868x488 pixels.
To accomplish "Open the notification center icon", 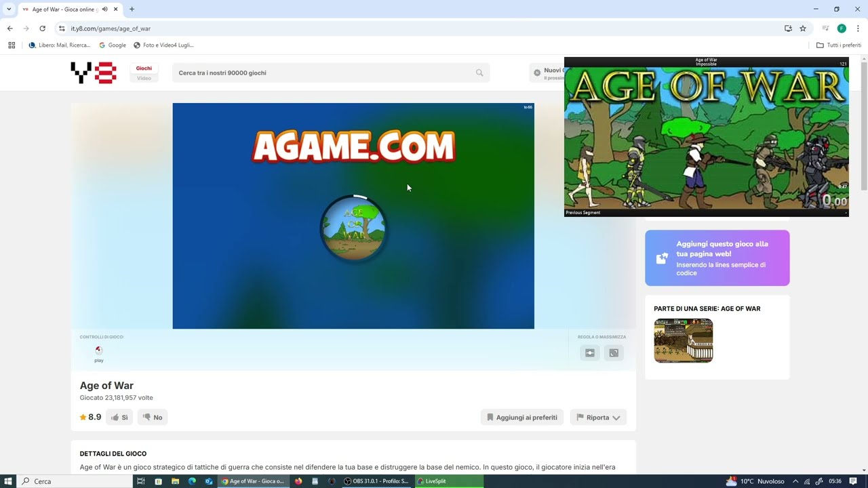I will click(x=853, y=481).
